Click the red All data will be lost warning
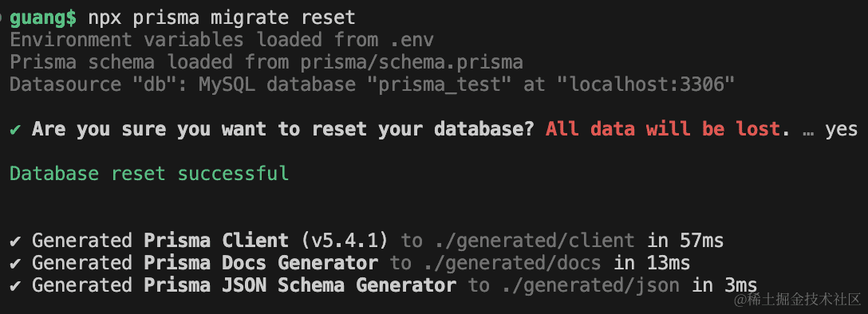This screenshot has height=314, width=868. 663,129
